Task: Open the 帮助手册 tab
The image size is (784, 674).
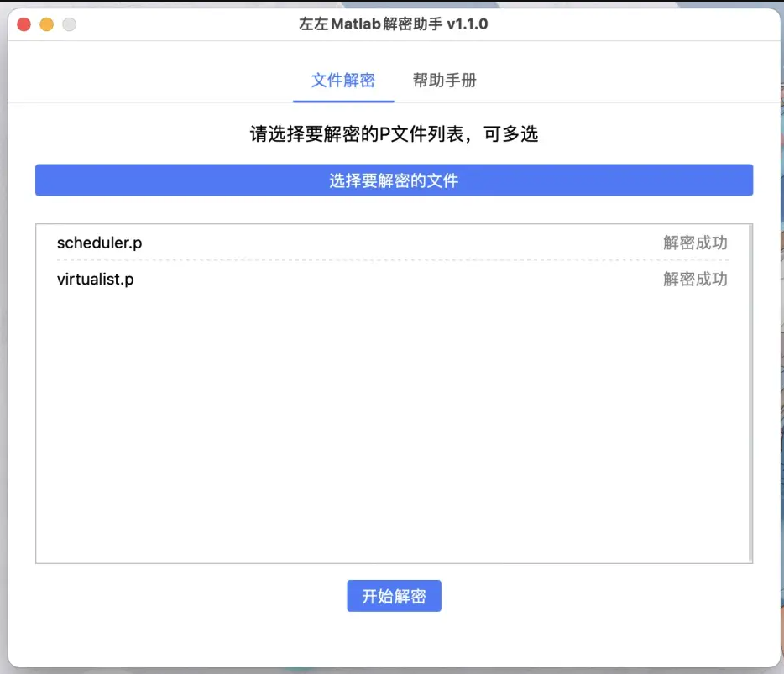Action: pyautogui.click(x=444, y=81)
